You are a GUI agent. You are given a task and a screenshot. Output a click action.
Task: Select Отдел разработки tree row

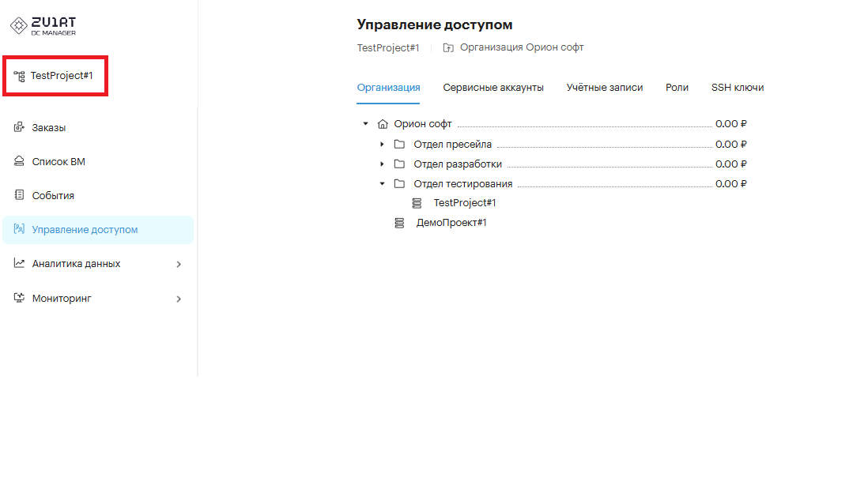pyautogui.click(x=458, y=164)
